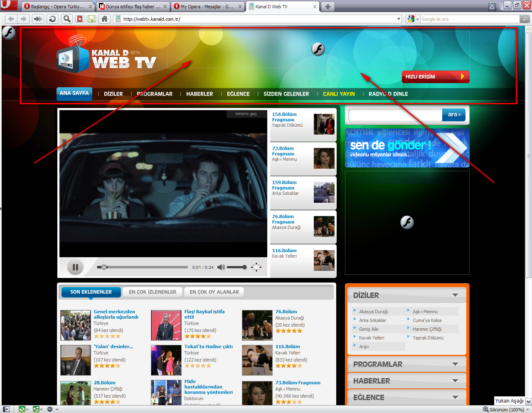
Task: Open the Opera main menu button
Action: 9,6
